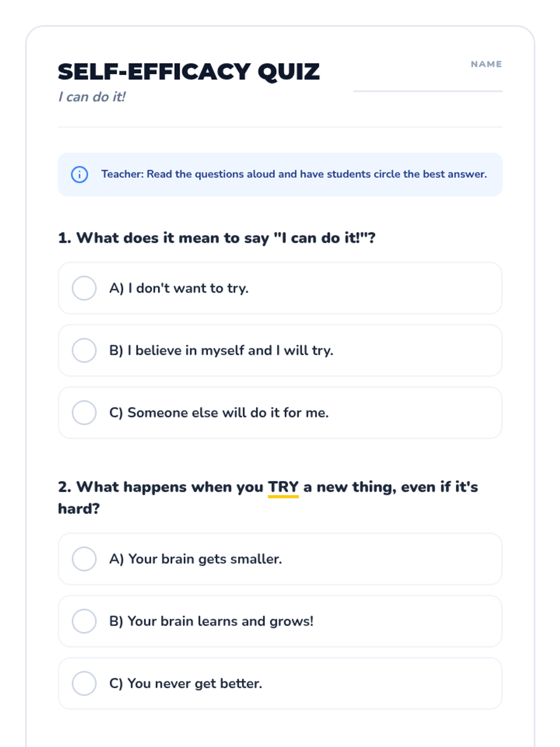Pick radio circle for "Your brain learns and grows!"
560x747 pixels.
(84, 621)
